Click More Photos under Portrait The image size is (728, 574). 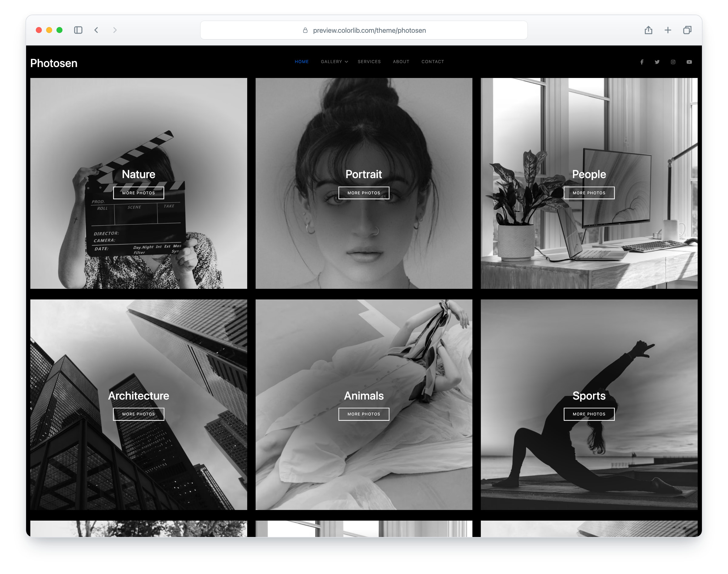click(x=363, y=193)
